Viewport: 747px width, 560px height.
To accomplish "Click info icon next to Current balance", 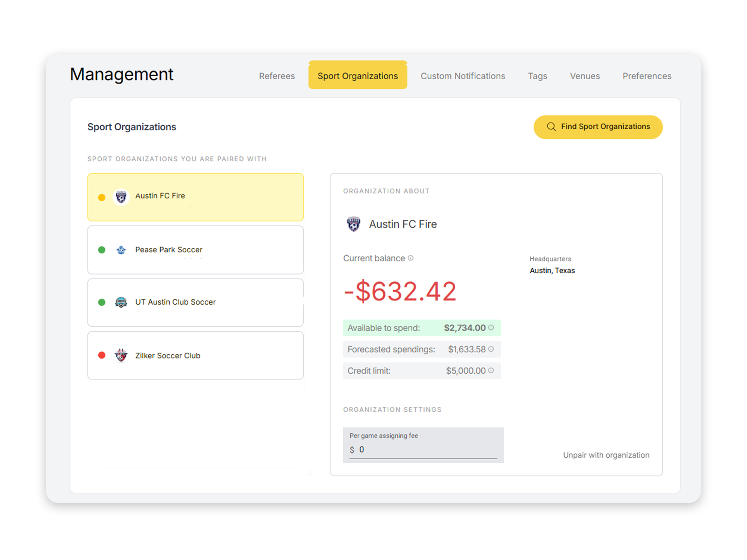I will click(410, 258).
